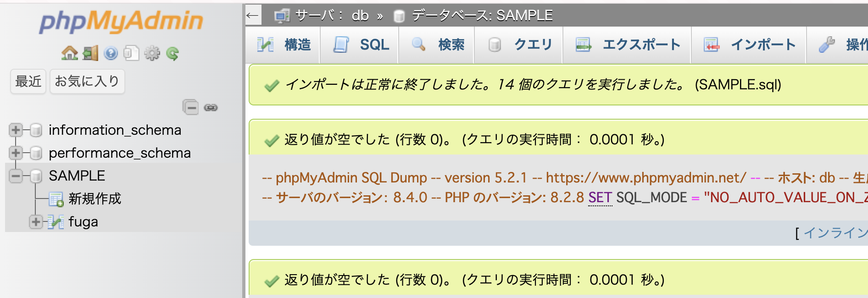This screenshot has width=868, height=298.
Task: Click the import success message text
Action: coord(485,84)
